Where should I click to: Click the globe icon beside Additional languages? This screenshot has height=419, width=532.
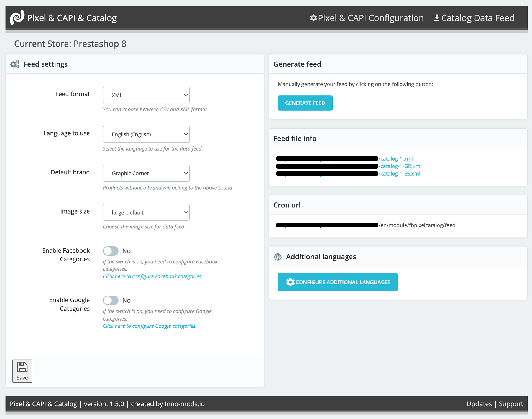[278, 257]
